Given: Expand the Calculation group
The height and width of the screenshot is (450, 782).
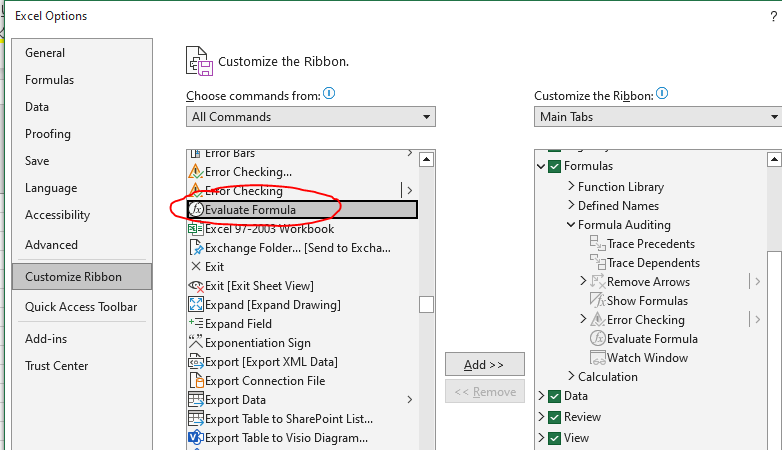Looking at the screenshot, I should 571,376.
